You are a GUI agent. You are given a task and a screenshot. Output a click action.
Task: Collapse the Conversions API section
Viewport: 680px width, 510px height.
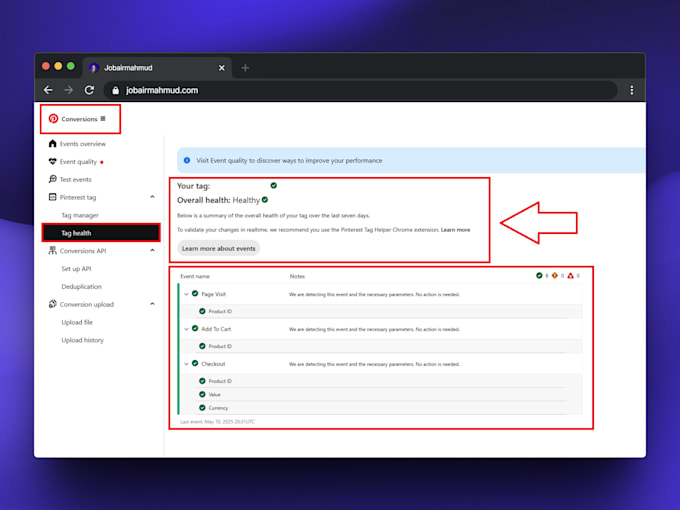[x=152, y=251]
